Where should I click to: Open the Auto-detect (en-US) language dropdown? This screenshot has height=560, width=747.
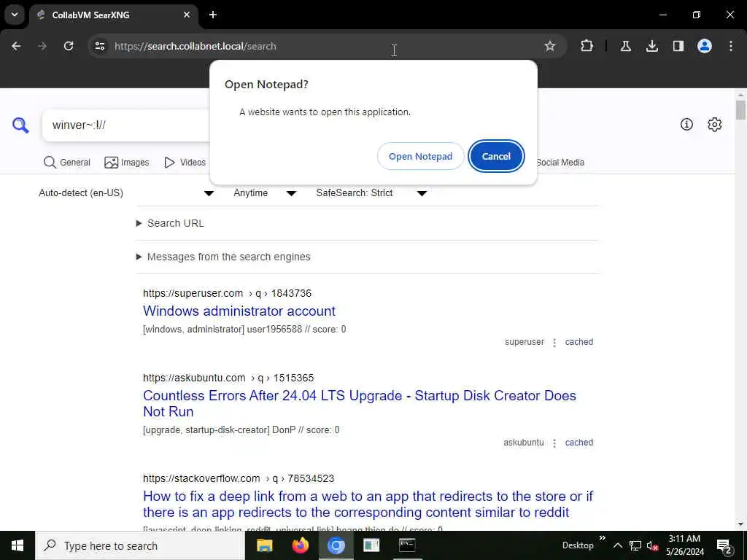126,192
